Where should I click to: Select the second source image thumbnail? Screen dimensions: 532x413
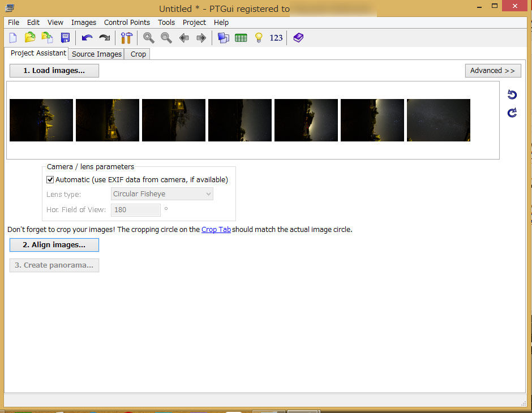tap(107, 120)
